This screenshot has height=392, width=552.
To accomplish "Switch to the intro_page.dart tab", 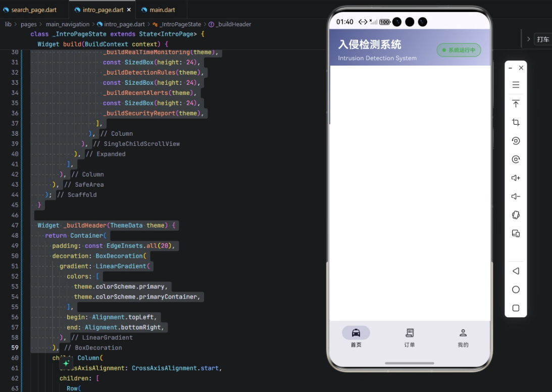I will coord(103,10).
